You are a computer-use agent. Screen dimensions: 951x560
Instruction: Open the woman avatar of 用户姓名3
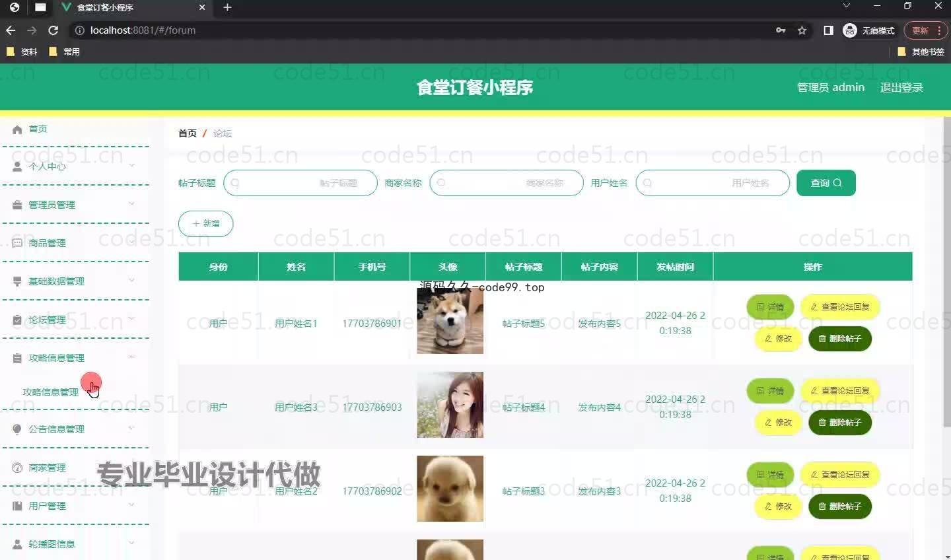click(x=450, y=405)
